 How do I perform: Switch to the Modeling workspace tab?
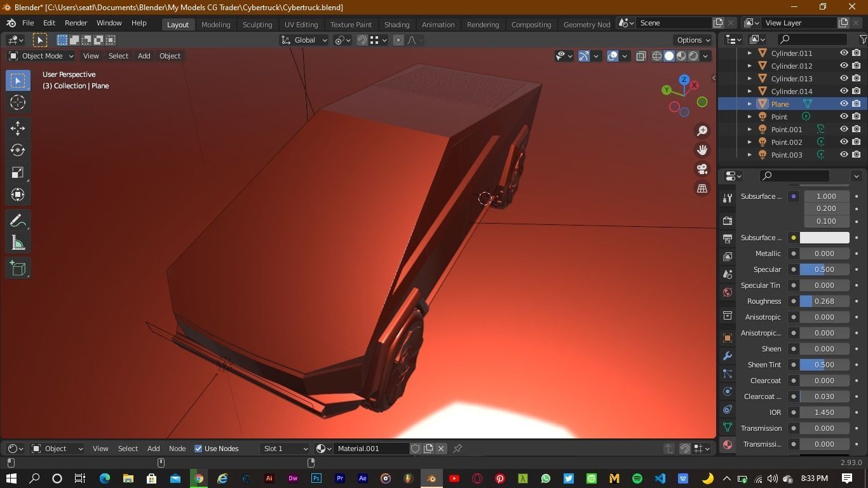[215, 24]
